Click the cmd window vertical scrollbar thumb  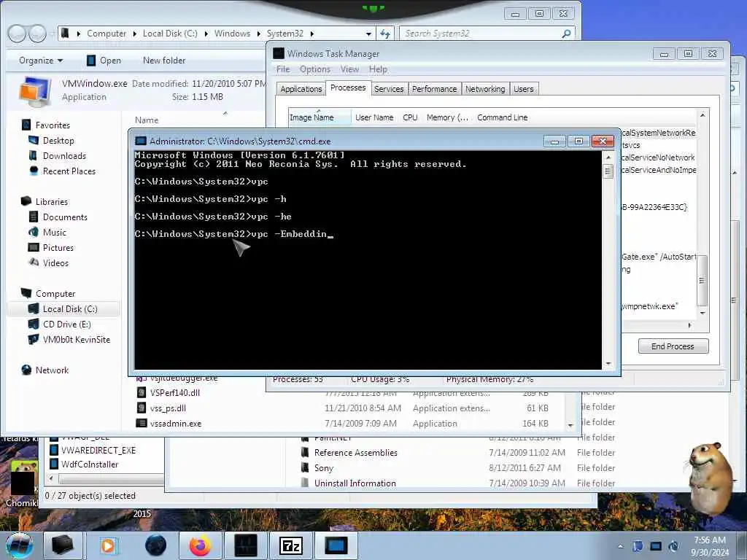pos(608,171)
